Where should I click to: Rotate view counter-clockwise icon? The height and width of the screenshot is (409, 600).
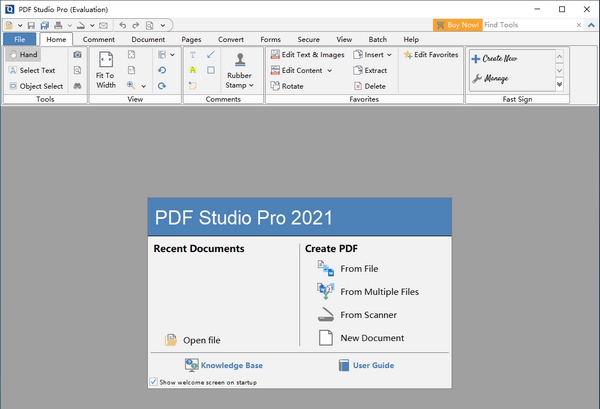(162, 70)
